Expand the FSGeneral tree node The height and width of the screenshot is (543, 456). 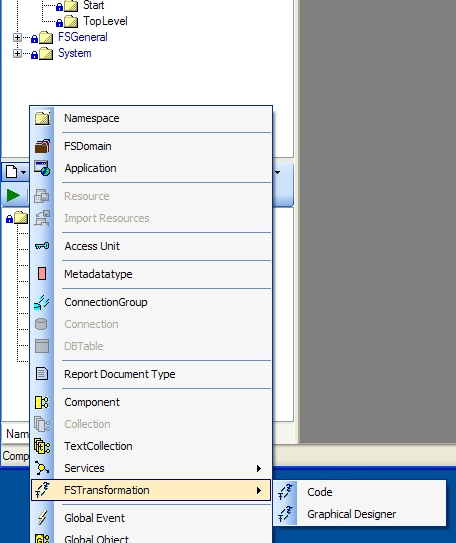[17, 37]
